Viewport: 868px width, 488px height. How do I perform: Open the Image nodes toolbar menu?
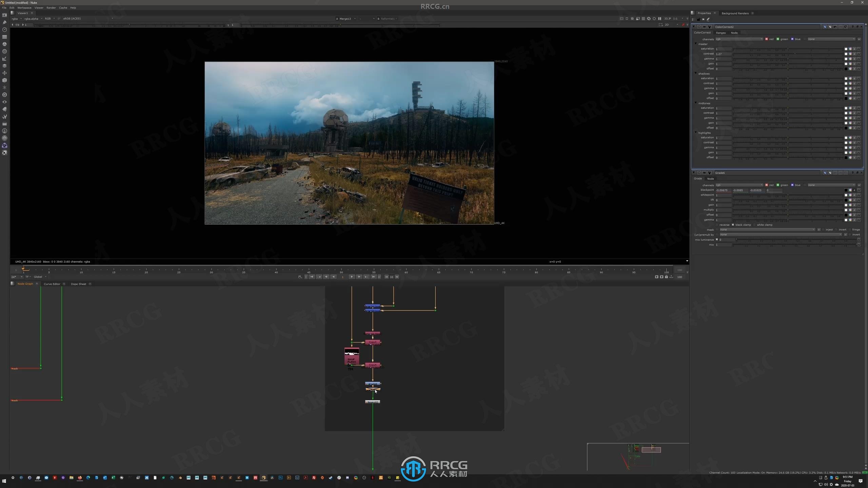coord(4,15)
